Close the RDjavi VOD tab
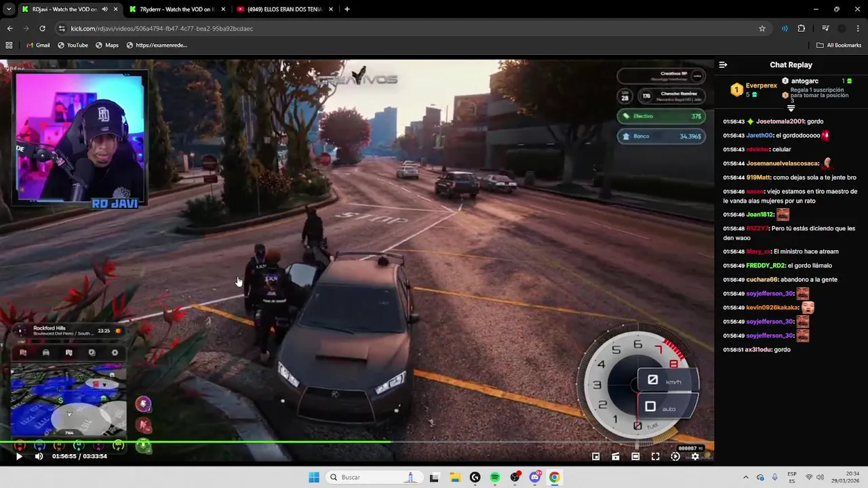Viewport: 868px width, 488px height. click(115, 9)
